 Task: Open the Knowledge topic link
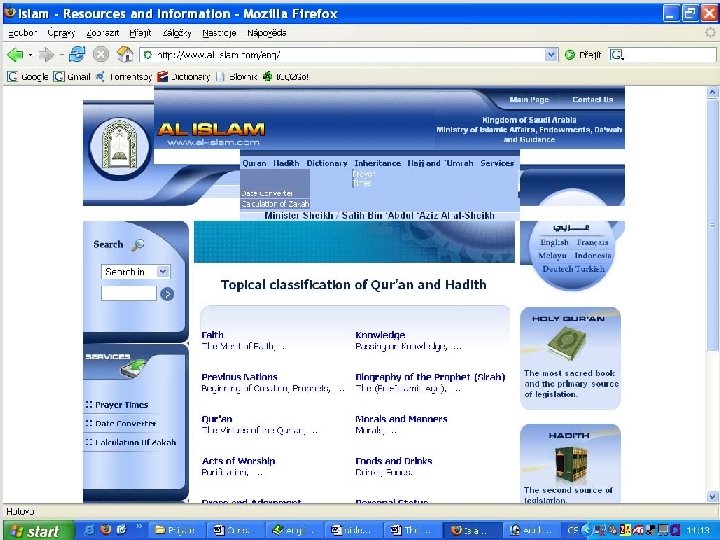click(x=380, y=335)
